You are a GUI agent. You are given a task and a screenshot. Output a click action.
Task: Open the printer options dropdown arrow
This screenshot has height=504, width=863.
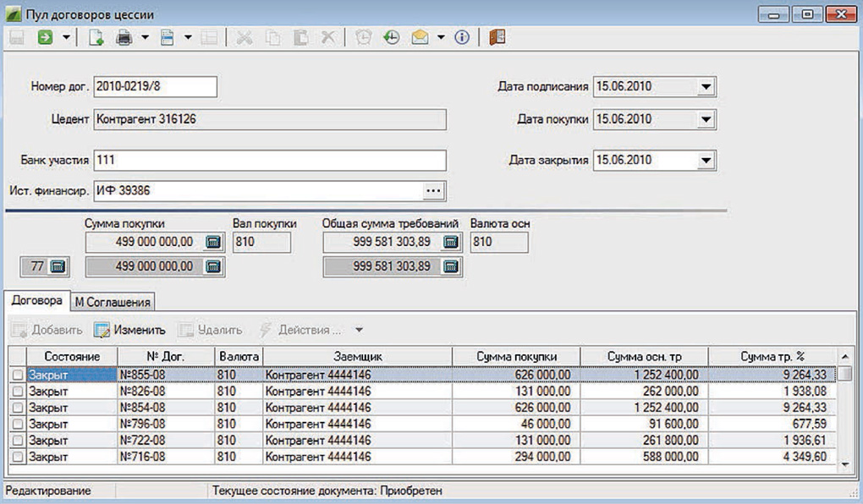point(145,38)
